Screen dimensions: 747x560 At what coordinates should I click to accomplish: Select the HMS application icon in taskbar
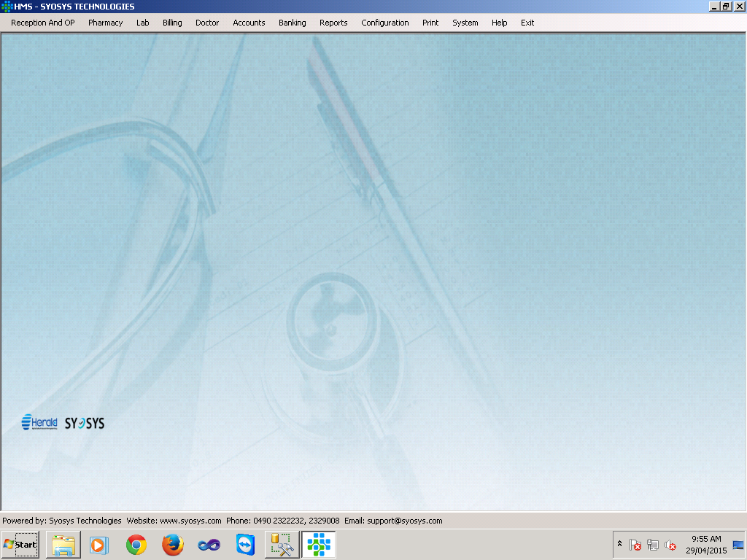tap(319, 545)
